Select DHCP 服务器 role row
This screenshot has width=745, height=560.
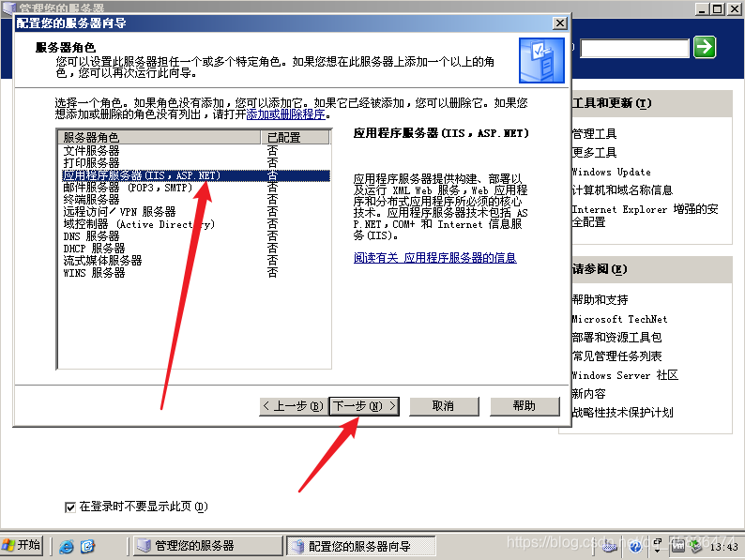196,249
